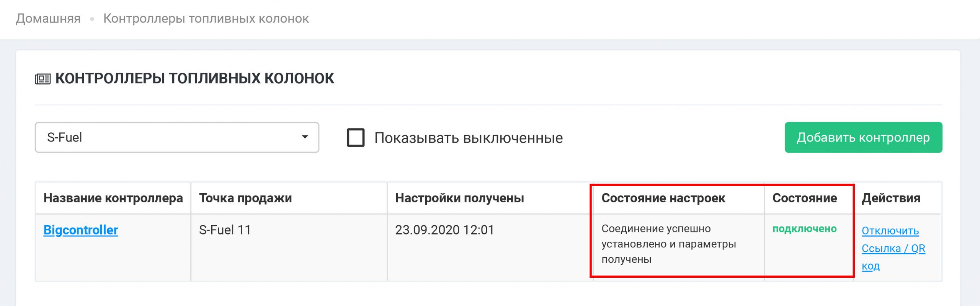Click the green 'подключено' status text
This screenshot has height=306, width=980.
point(804,229)
